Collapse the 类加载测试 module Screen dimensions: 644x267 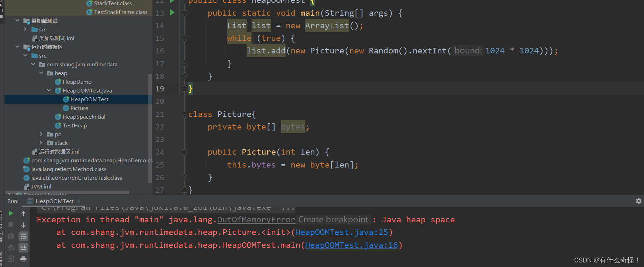point(17,21)
